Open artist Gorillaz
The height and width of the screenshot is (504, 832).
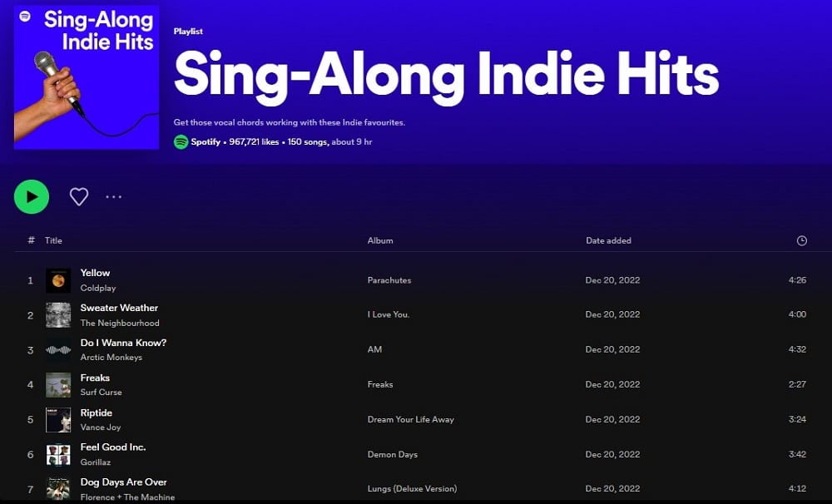click(96, 462)
